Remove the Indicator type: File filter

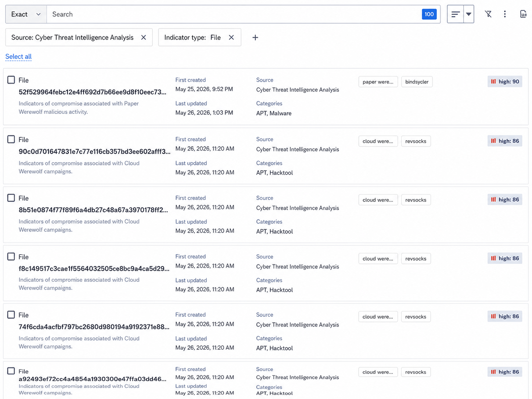click(x=231, y=37)
